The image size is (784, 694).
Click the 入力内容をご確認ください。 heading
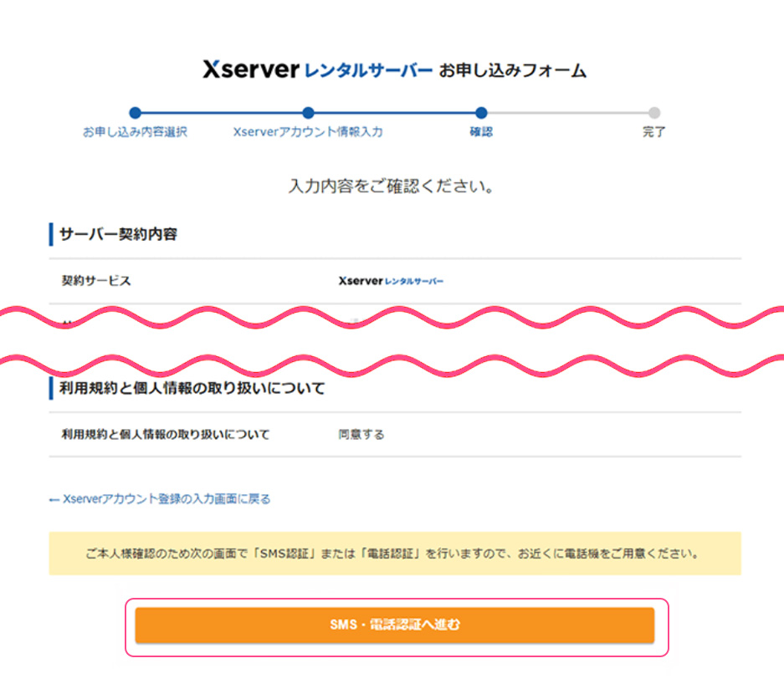click(392, 186)
